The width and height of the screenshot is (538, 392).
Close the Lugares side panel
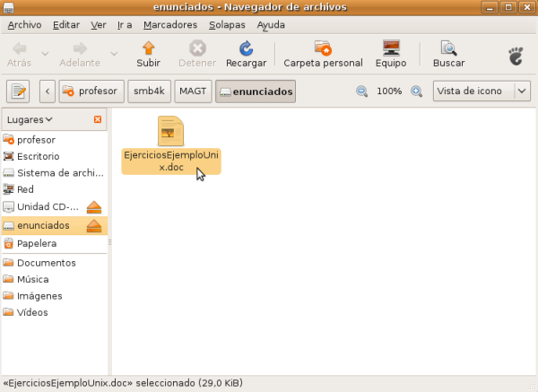coord(98,119)
